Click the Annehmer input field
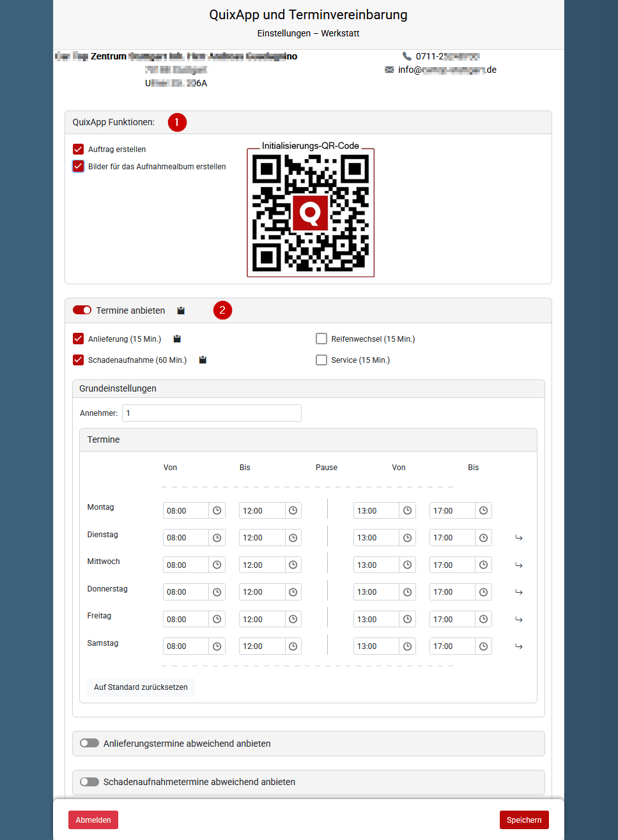The width and height of the screenshot is (618, 840). [212, 413]
